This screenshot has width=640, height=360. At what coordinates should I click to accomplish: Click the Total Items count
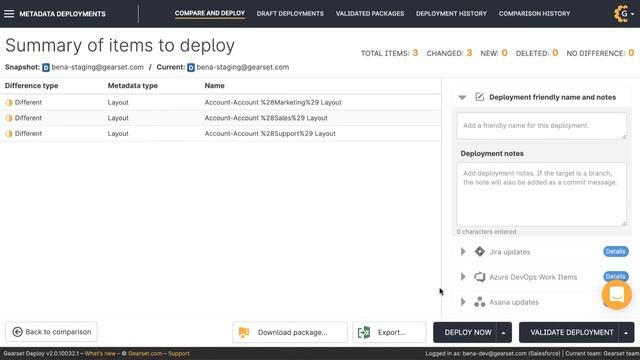[415, 53]
